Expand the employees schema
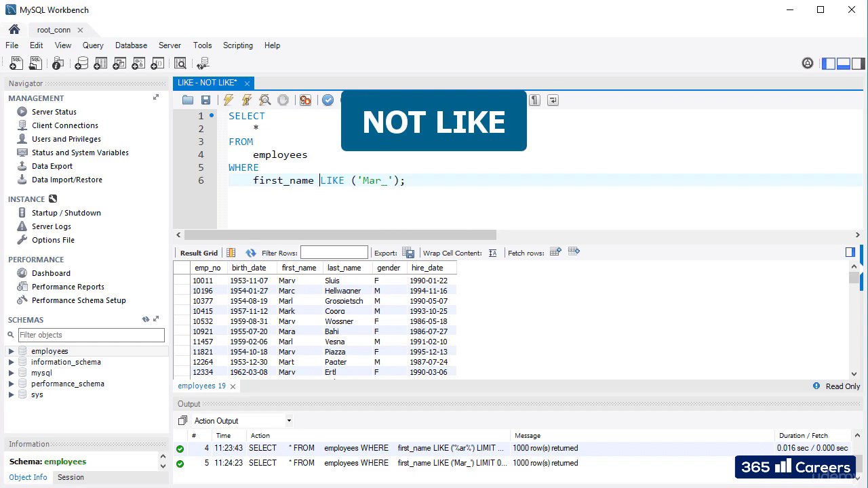This screenshot has width=868, height=488. pyautogui.click(x=11, y=351)
